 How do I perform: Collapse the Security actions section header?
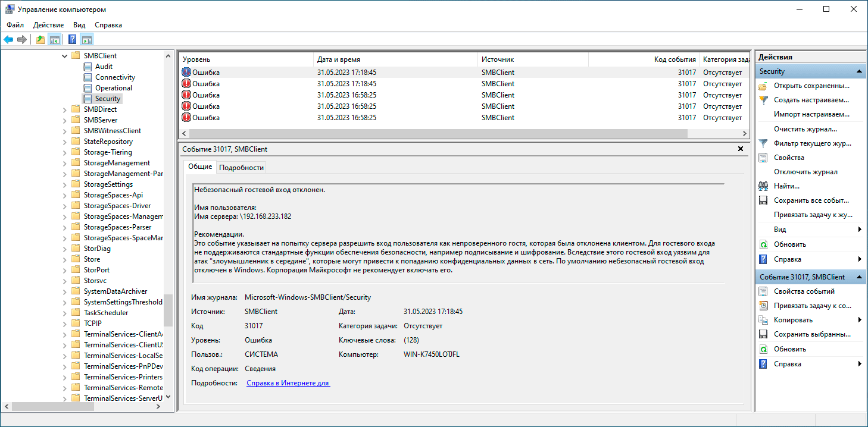click(x=859, y=71)
